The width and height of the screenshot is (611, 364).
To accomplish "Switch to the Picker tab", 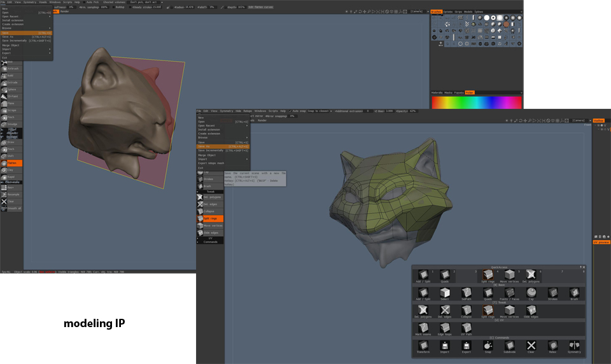I will click(x=470, y=92).
